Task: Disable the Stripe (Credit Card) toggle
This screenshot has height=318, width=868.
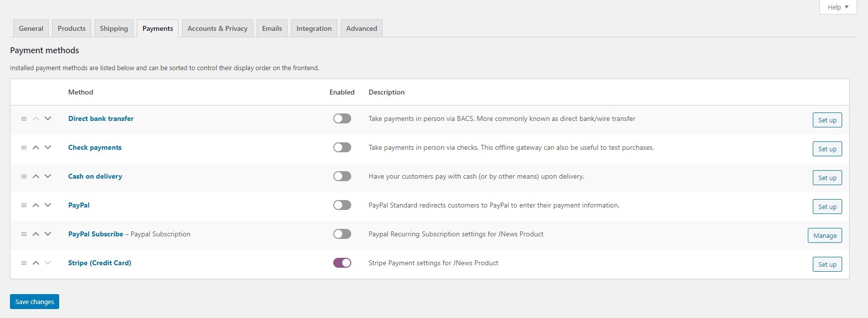Action: [342, 263]
